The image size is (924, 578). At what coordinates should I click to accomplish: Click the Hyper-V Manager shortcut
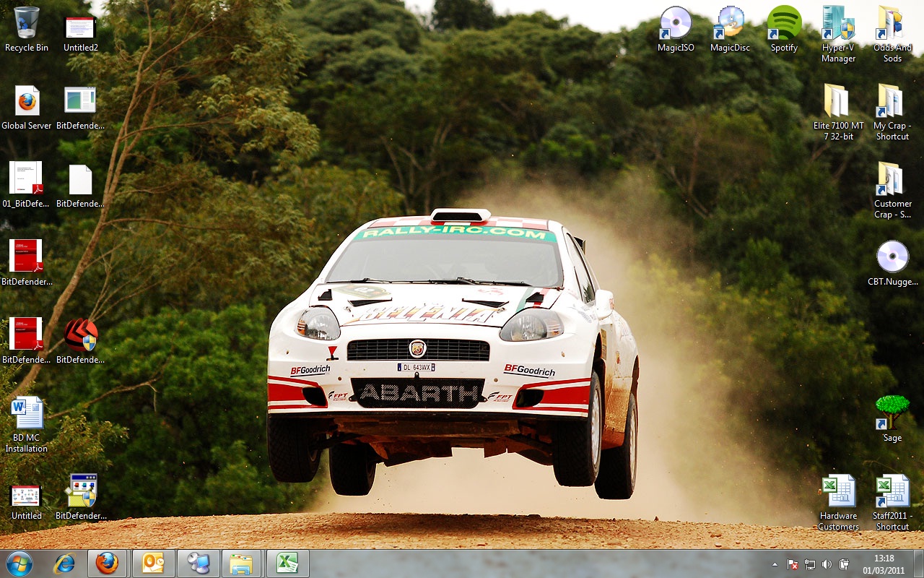coord(838,35)
